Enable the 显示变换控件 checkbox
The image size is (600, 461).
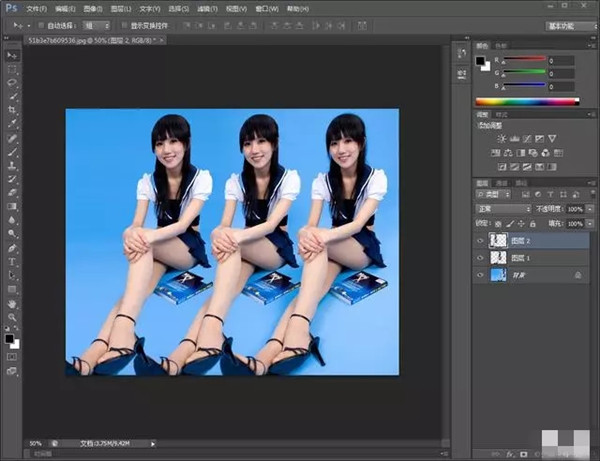123,25
